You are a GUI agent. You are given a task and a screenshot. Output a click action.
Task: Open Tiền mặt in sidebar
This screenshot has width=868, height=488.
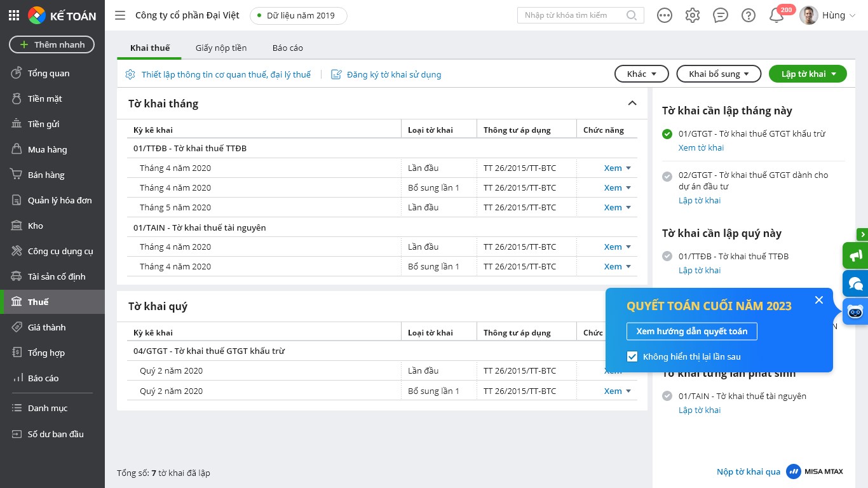(52, 98)
